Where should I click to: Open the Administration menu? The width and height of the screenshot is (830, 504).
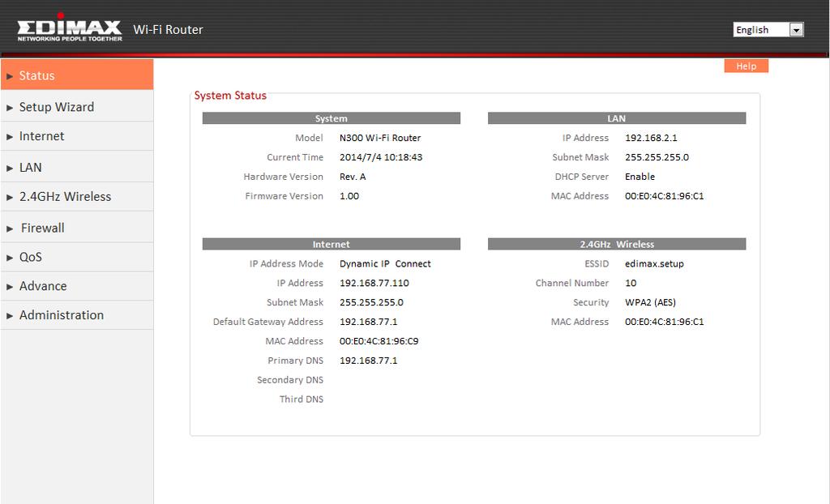pyautogui.click(x=77, y=315)
